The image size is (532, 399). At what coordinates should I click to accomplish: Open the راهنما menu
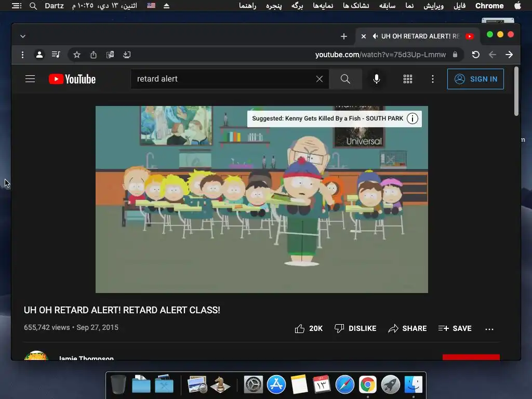247,6
